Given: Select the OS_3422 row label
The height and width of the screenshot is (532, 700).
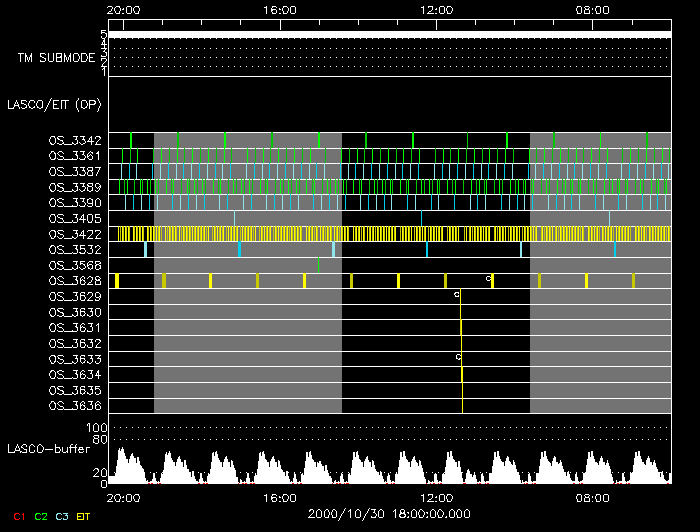Looking at the screenshot, I should pyautogui.click(x=74, y=234).
